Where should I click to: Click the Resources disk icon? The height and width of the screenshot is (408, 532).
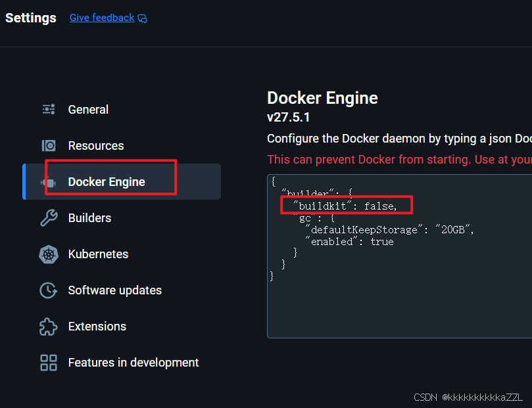point(49,146)
